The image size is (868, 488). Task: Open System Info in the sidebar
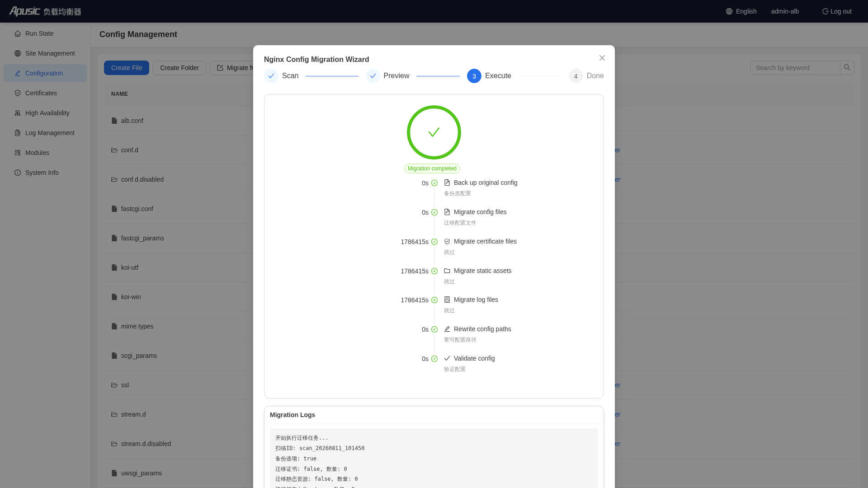coord(45,173)
